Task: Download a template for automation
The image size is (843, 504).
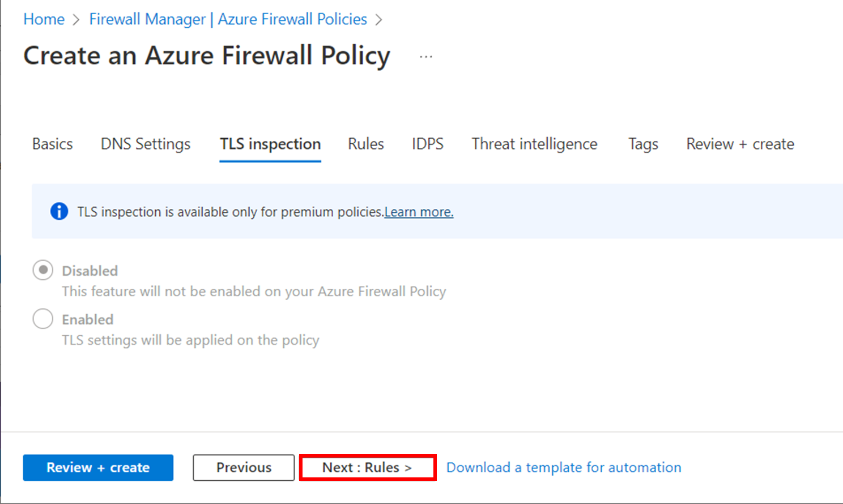Action: click(x=564, y=467)
